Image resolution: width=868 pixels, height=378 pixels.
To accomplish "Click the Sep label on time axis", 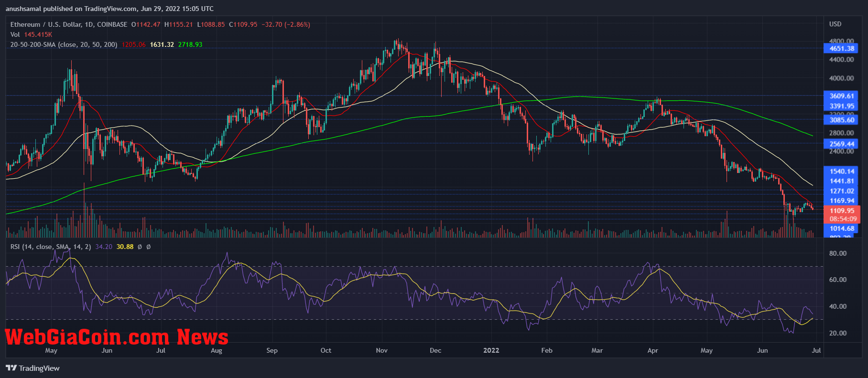I will click(x=272, y=350).
